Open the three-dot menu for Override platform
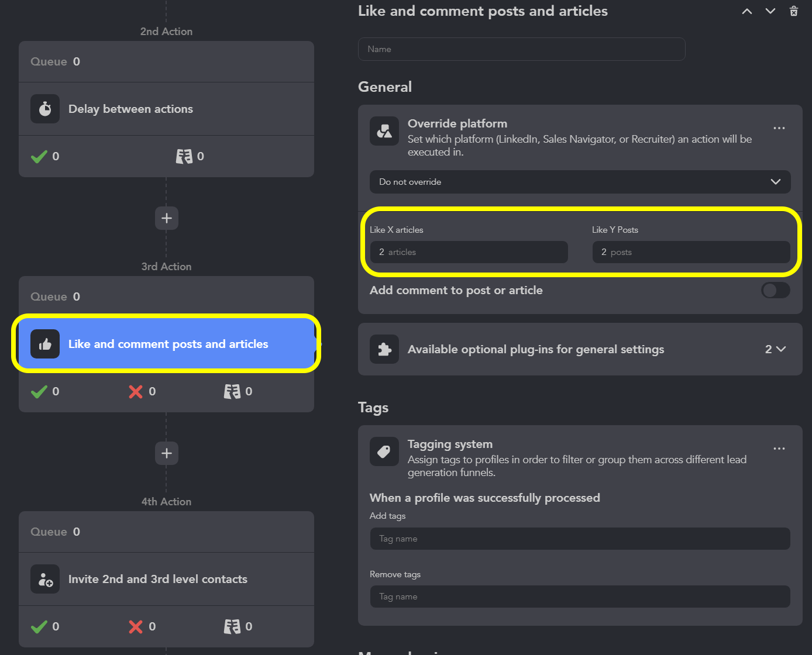The image size is (812, 655). [x=779, y=128]
